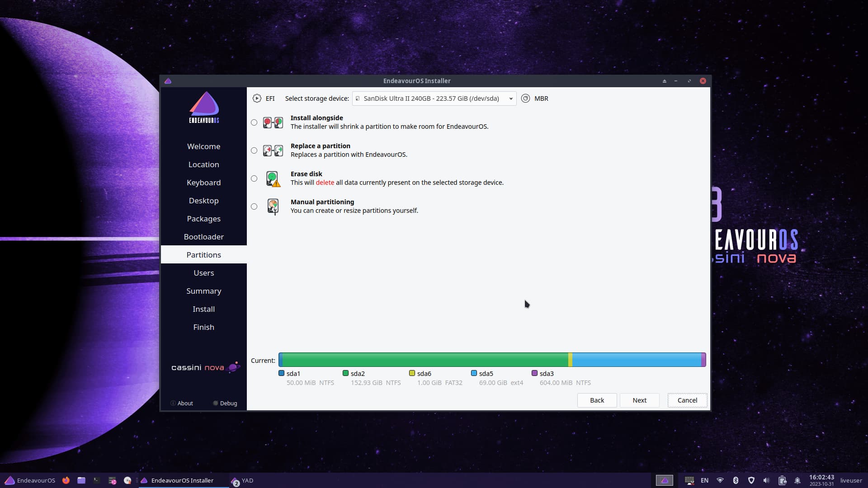The image size is (868, 488).
Task: Click the '1.00 GiB FAT32' size label
Action: (440, 383)
